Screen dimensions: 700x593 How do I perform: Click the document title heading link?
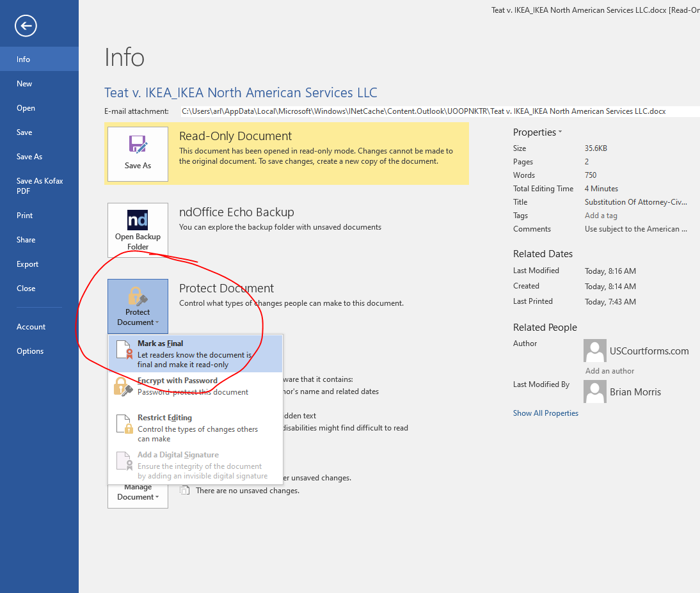(241, 92)
